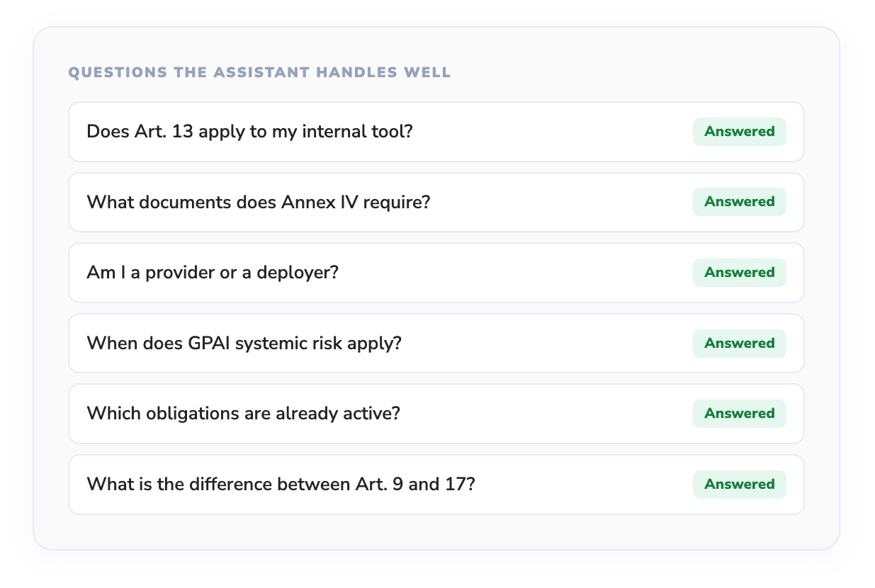875x588 pixels.
Task: Click blank space in the GPAI systemic risk card
Action: [546, 344]
